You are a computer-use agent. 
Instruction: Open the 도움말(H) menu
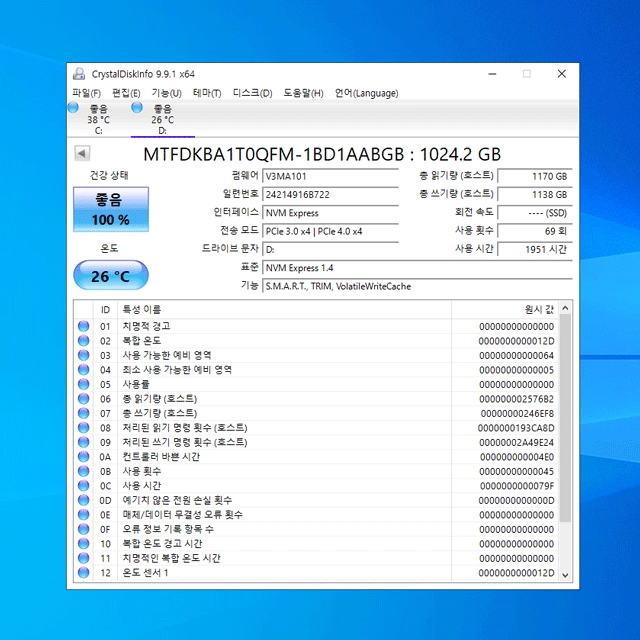(303, 93)
